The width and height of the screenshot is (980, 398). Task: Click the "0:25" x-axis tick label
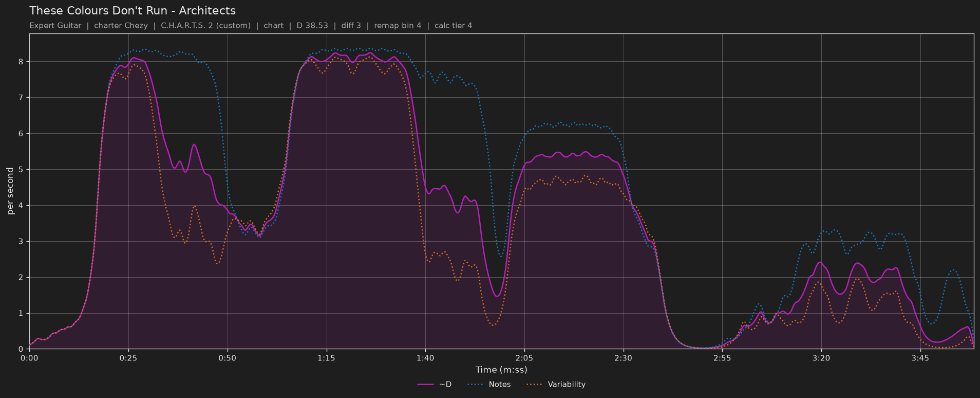tap(128, 358)
